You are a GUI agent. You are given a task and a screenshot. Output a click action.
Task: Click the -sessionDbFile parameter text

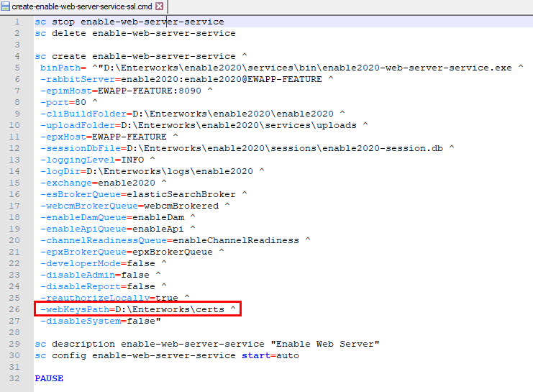pyautogui.click(x=81, y=148)
